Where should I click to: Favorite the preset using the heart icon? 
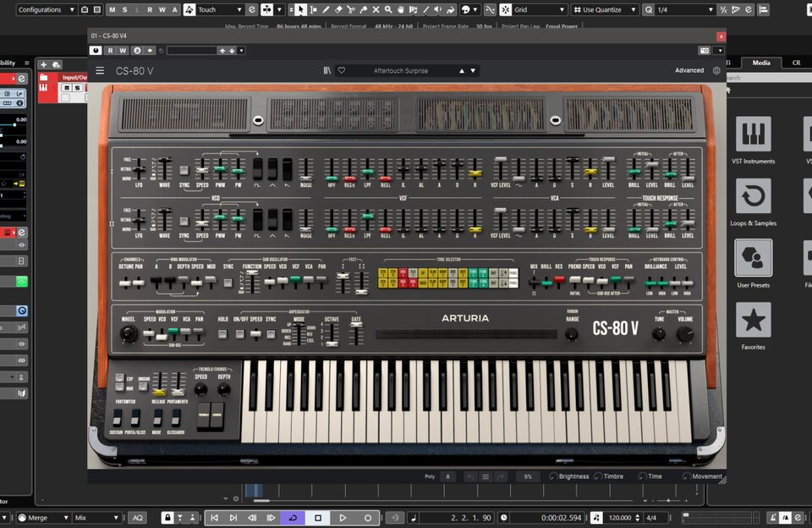[342, 70]
